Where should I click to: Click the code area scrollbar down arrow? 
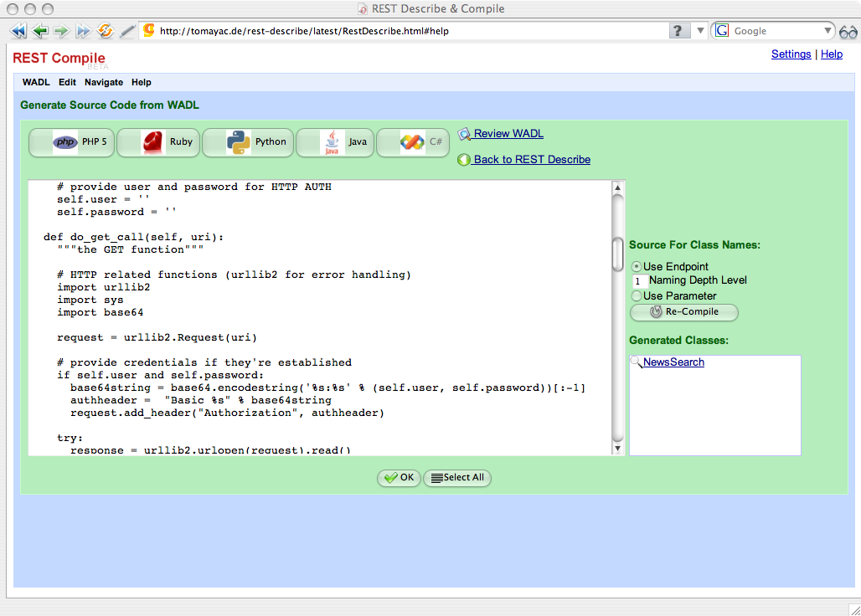pyautogui.click(x=618, y=448)
